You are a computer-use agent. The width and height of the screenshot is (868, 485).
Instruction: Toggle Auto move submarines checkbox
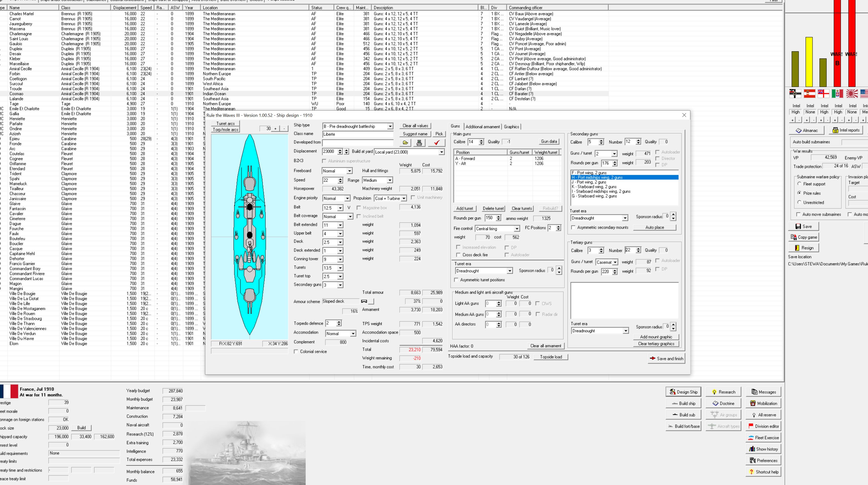point(798,214)
